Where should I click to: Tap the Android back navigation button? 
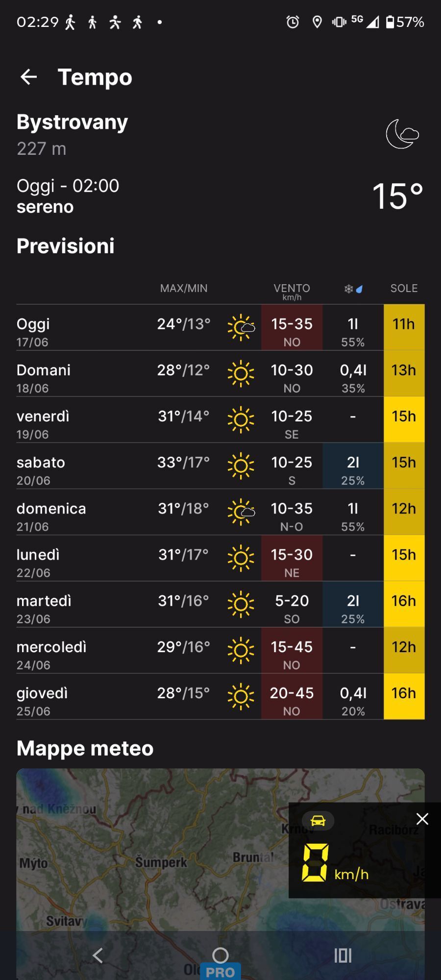click(x=98, y=955)
